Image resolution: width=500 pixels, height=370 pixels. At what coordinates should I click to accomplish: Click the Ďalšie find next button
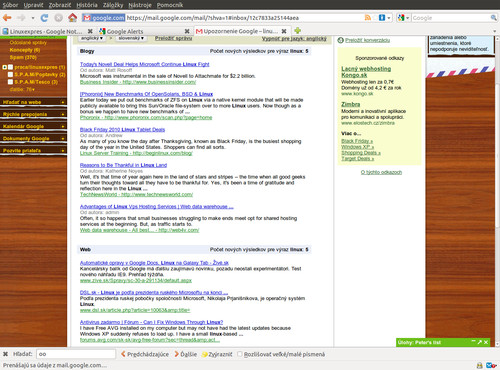[185, 354]
